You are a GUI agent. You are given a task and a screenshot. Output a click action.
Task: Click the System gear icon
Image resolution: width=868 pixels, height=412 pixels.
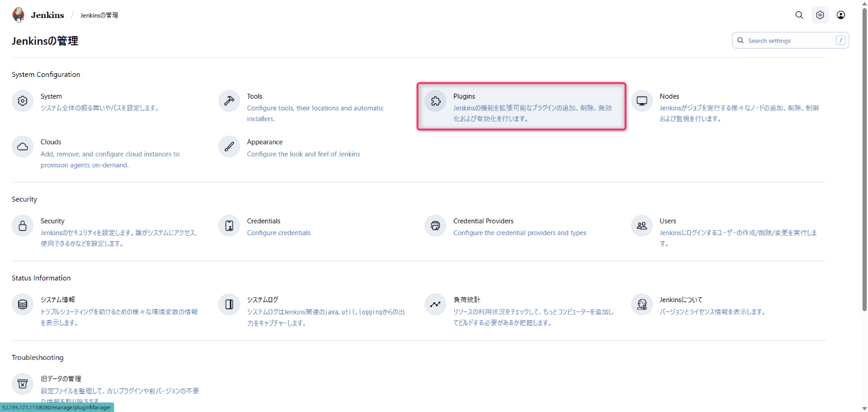[x=22, y=101]
